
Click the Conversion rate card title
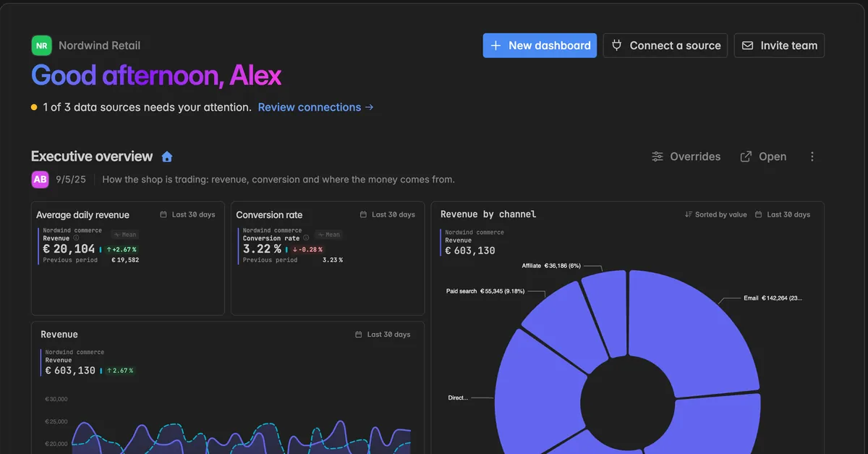[x=269, y=215]
